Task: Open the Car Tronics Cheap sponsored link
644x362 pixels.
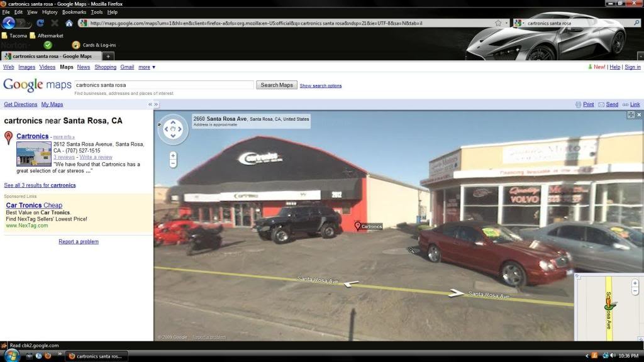Action: (x=34, y=206)
